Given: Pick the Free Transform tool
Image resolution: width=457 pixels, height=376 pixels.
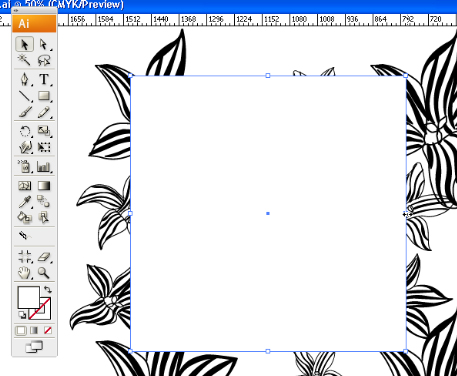Looking at the screenshot, I should (44, 147).
